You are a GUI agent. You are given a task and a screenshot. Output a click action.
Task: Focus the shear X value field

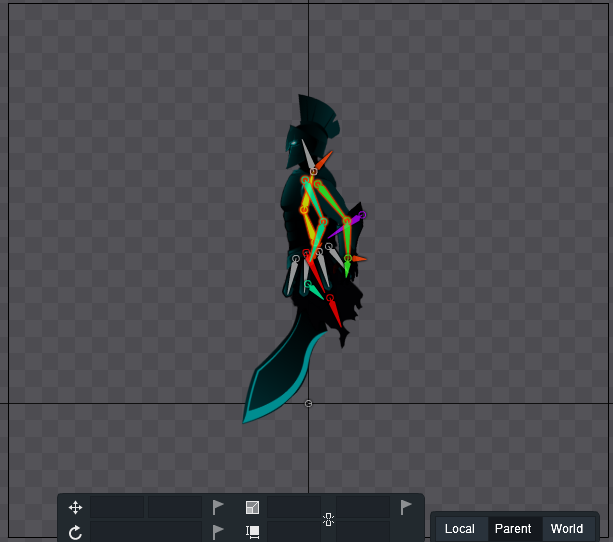pyautogui.click(x=294, y=531)
